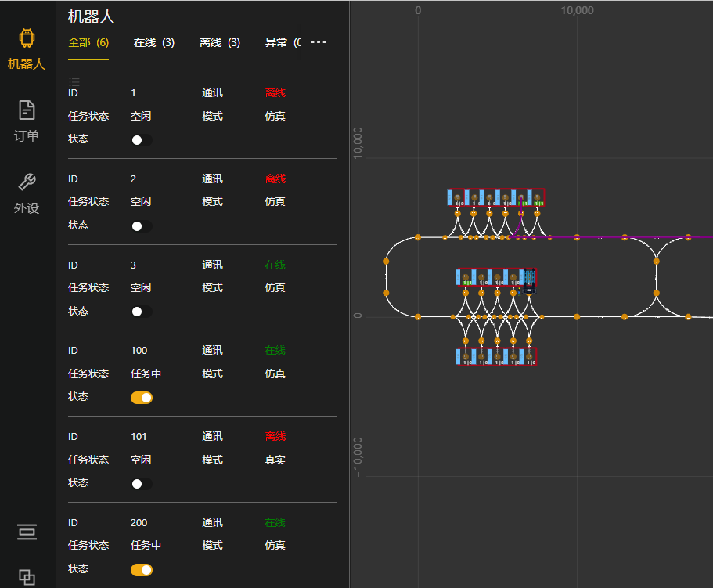Click the dark robot vehicle on the map
The width and height of the screenshot is (713, 588).
coord(528,282)
